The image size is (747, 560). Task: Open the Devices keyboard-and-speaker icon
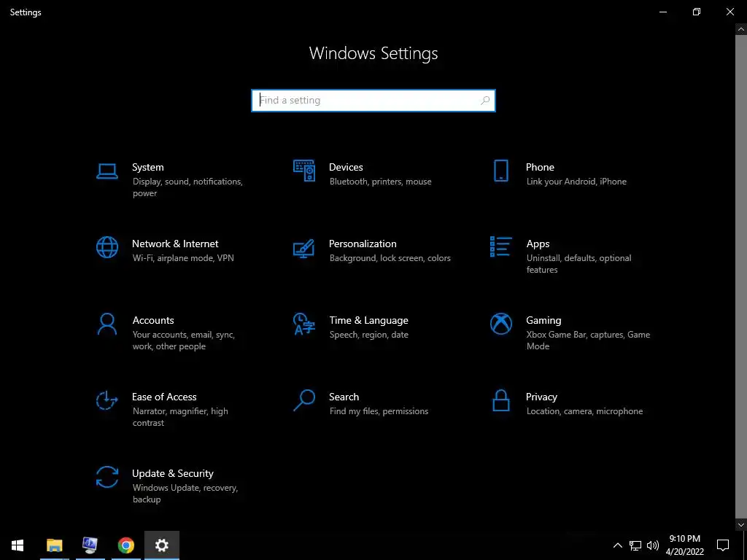(304, 171)
